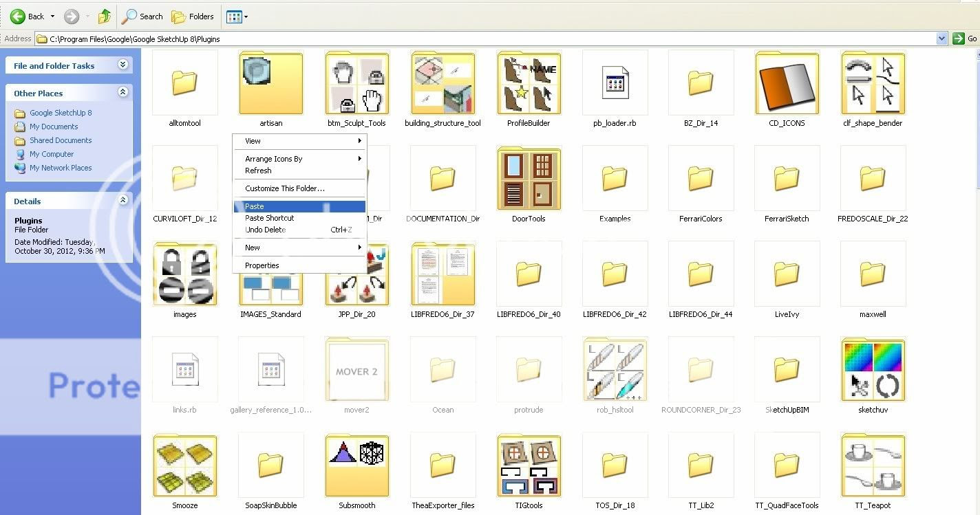Select the links.rb file
The image size is (980, 515).
[x=184, y=369]
